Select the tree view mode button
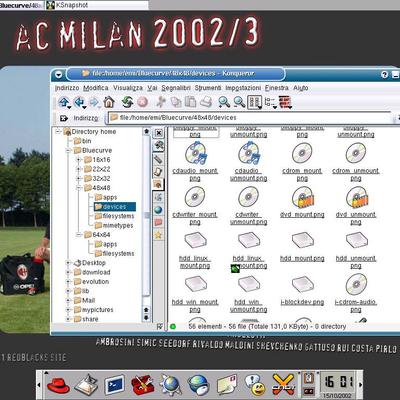 (270, 102)
